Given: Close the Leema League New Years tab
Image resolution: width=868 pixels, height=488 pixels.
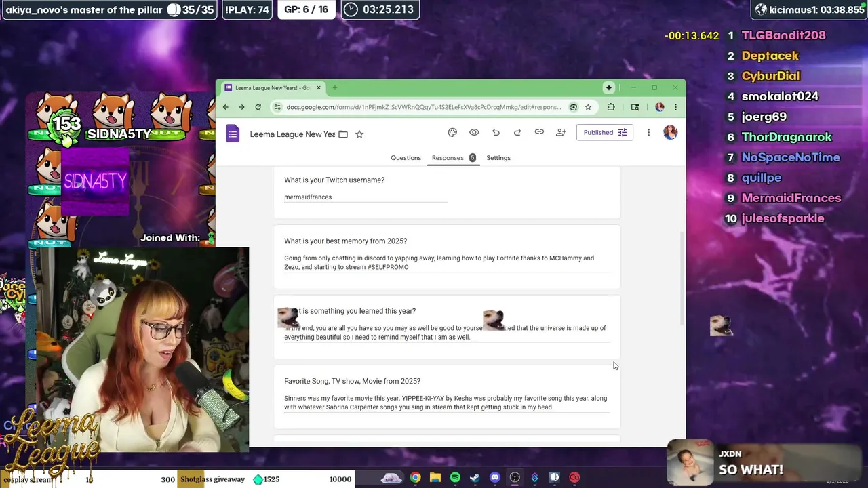Looking at the screenshot, I should click(318, 87).
